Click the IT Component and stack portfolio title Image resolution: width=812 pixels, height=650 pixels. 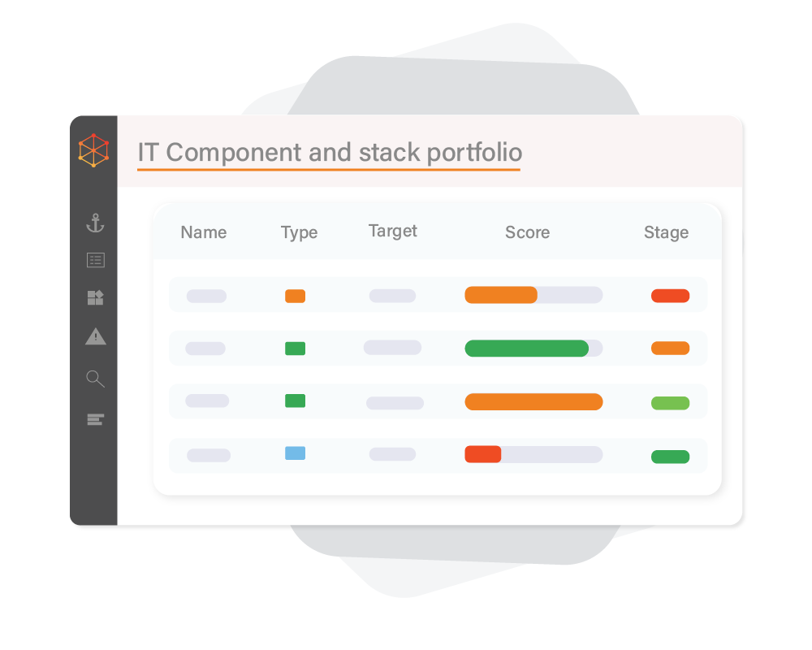pos(330,152)
